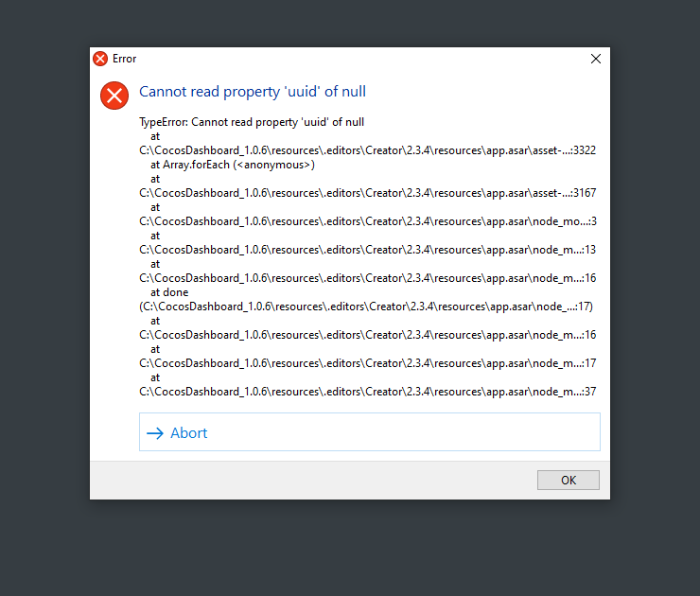Screen dimensions: 700x596
Task: Click the empty title bar of Error dialog
Action: click(359, 59)
